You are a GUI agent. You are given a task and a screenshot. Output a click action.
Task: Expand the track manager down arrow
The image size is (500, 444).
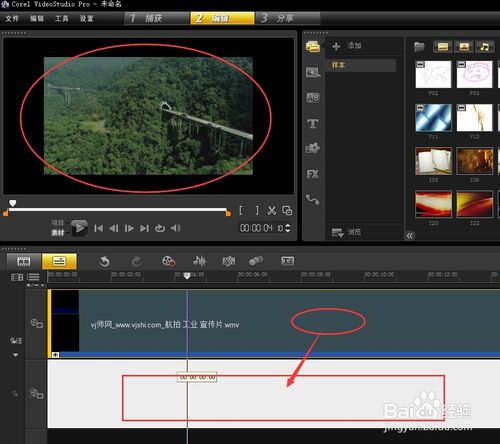pos(15,355)
